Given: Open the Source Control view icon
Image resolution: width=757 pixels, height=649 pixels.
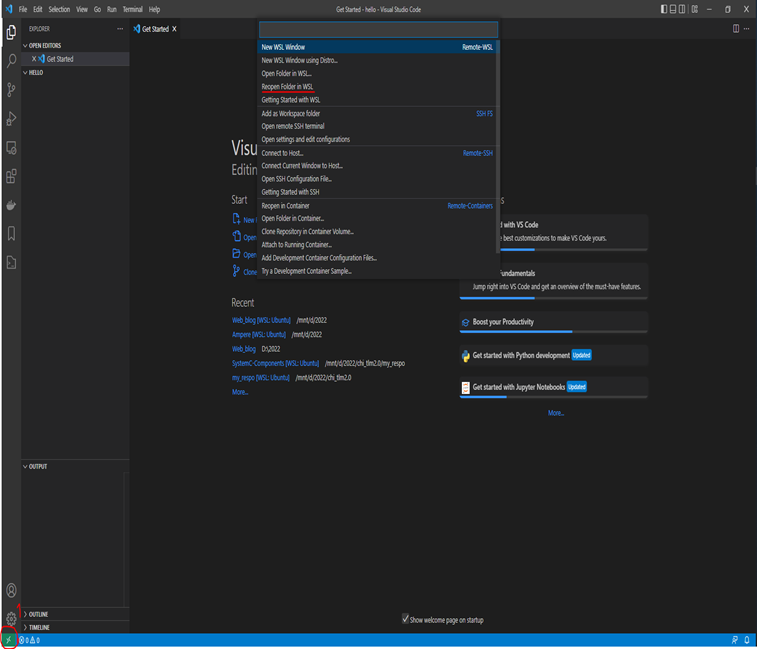Looking at the screenshot, I should click(11, 90).
